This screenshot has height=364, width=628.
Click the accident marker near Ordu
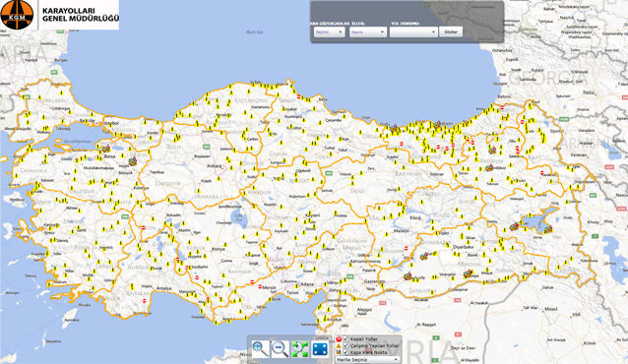394,128
